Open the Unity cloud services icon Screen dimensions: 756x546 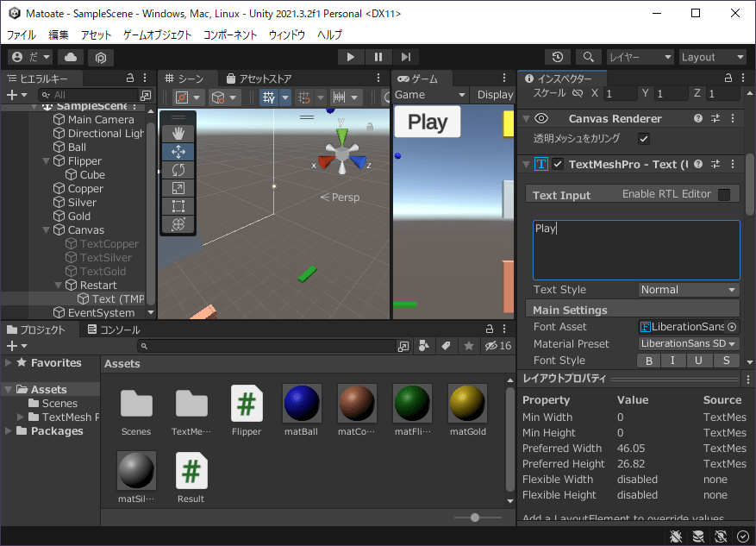click(x=71, y=58)
